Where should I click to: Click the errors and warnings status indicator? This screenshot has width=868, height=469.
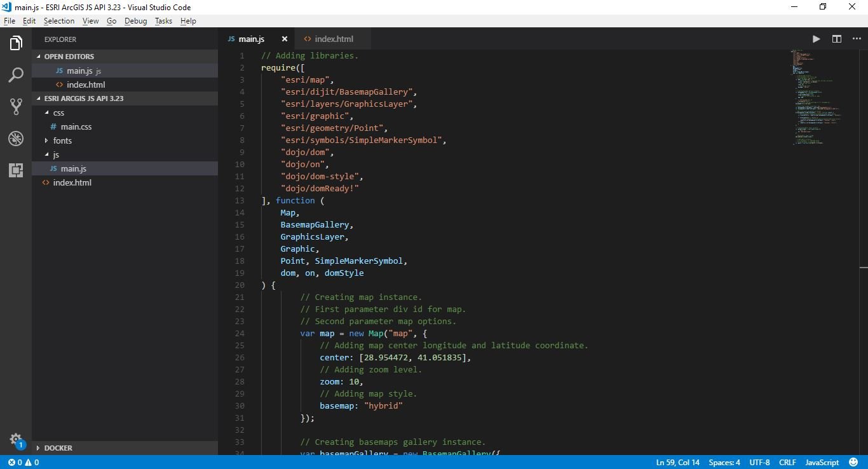tap(24, 463)
